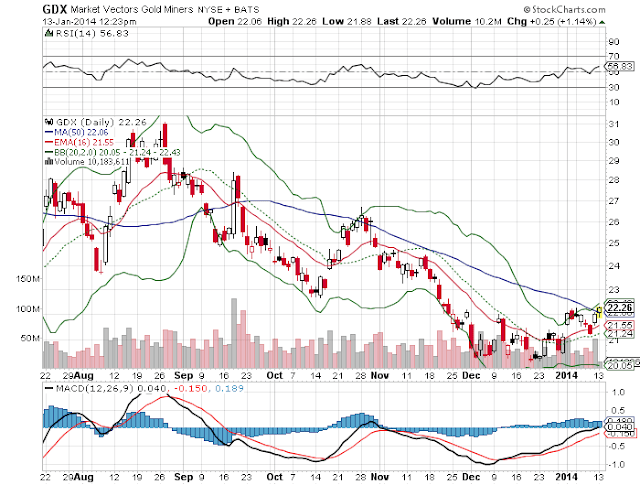Click 2014 on the MACD panel's date axis
The image size is (640, 485).
coord(566,476)
